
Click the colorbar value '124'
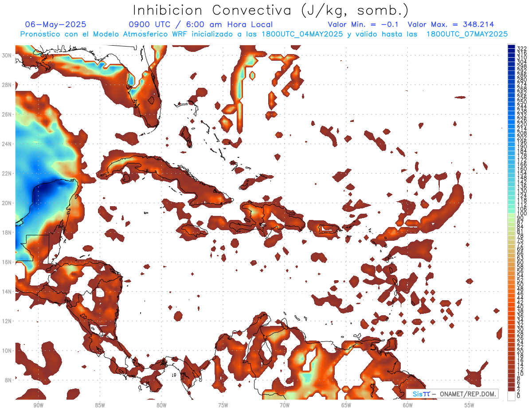coord(522,196)
